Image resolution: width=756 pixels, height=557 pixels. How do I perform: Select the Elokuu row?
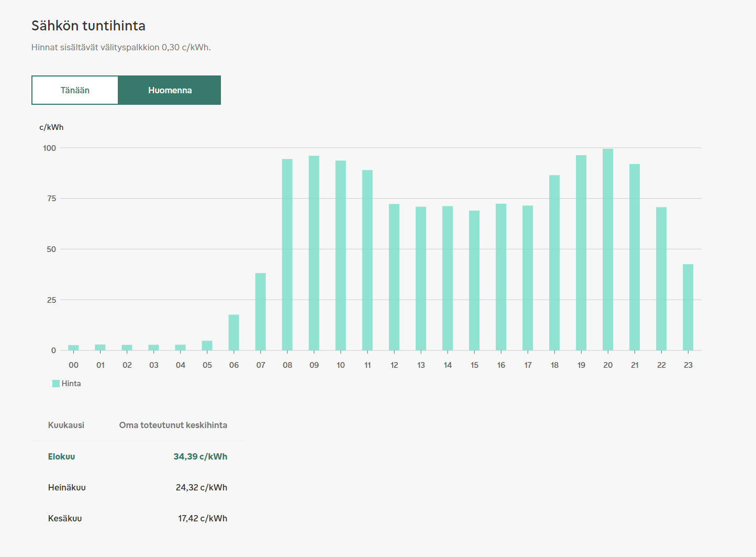(x=138, y=456)
